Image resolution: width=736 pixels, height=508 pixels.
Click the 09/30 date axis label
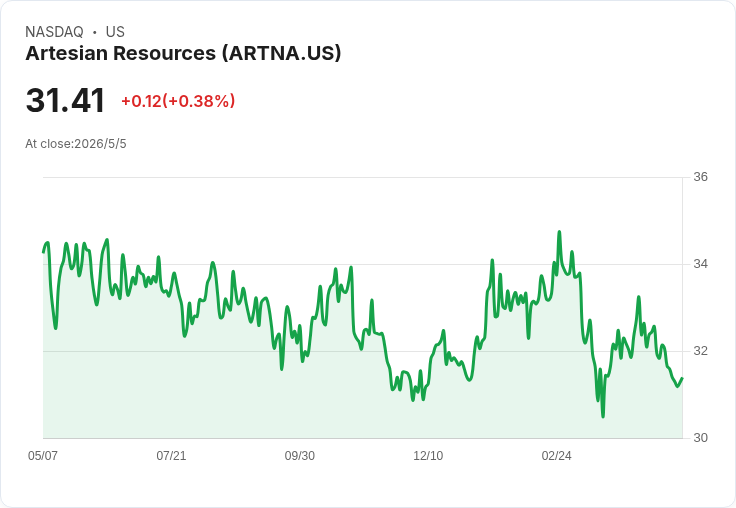299,455
